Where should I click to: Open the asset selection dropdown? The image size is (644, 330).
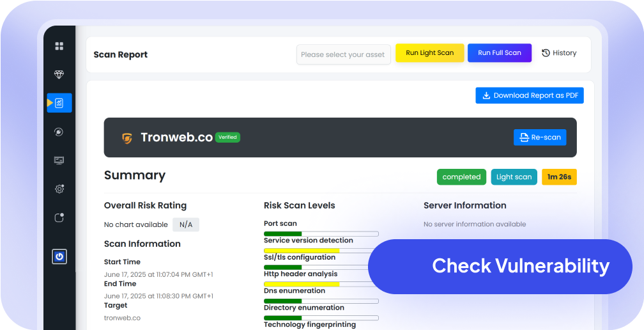point(343,54)
